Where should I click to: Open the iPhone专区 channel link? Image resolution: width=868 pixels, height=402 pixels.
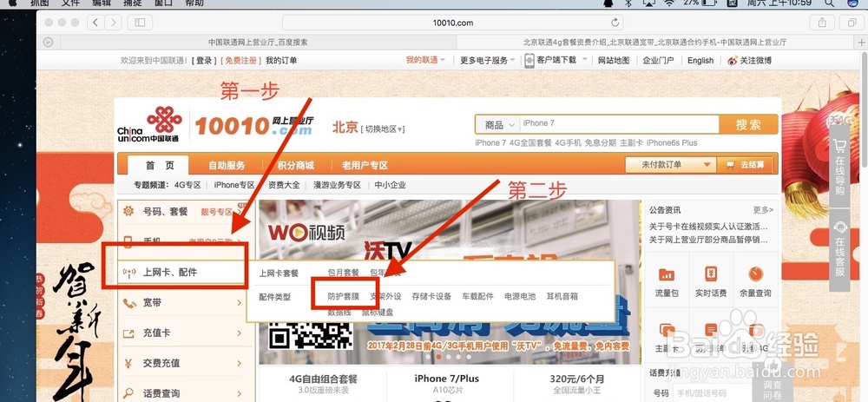[234, 185]
